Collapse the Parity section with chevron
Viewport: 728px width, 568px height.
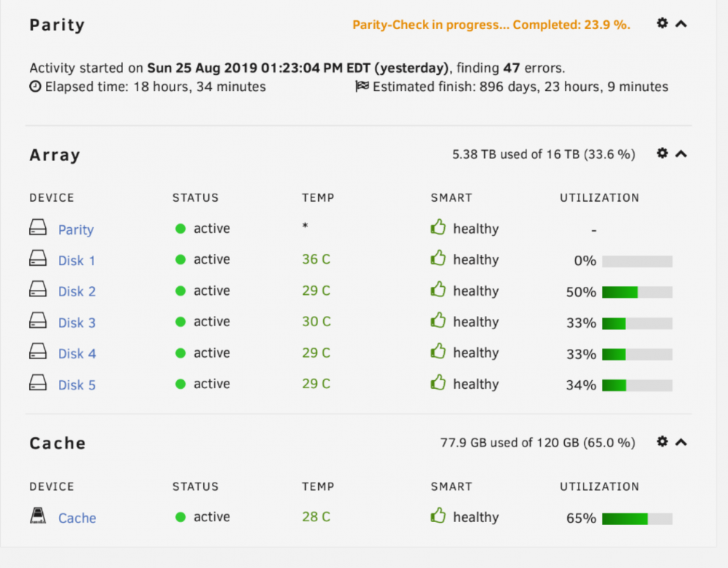pyautogui.click(x=681, y=24)
